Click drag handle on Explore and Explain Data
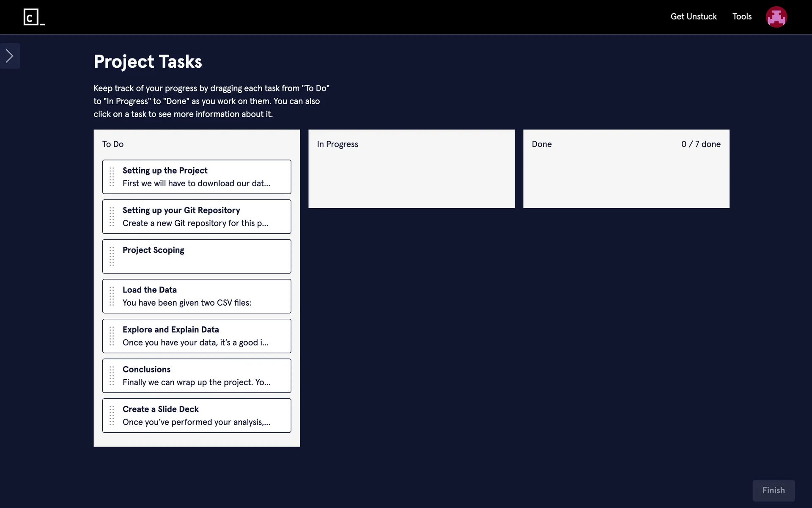Screen dimensions: 812x508 112,336
